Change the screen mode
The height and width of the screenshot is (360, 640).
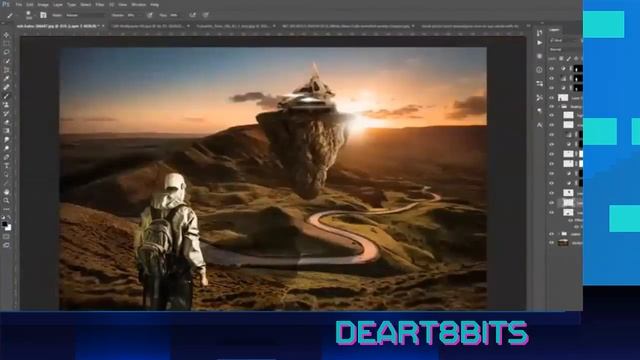pos(6,245)
